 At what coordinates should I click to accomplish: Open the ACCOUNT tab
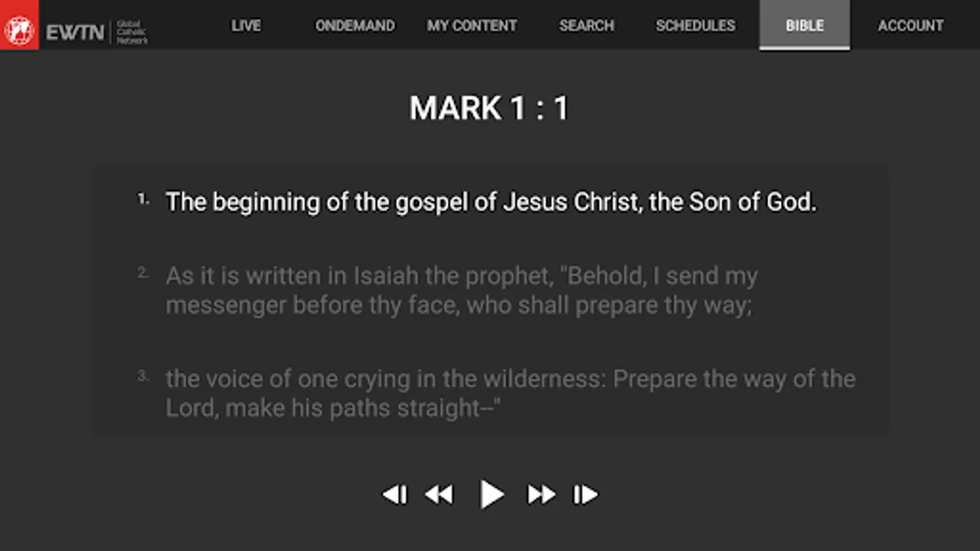pyautogui.click(x=910, y=26)
